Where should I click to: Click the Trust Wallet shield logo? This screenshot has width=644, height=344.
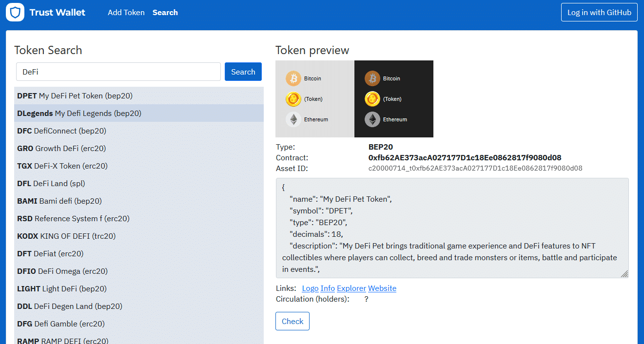point(15,12)
